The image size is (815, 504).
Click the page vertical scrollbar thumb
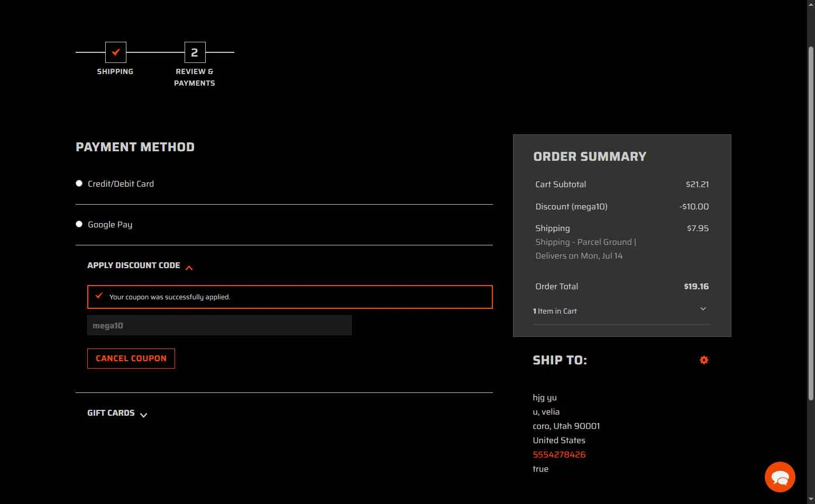click(x=811, y=224)
